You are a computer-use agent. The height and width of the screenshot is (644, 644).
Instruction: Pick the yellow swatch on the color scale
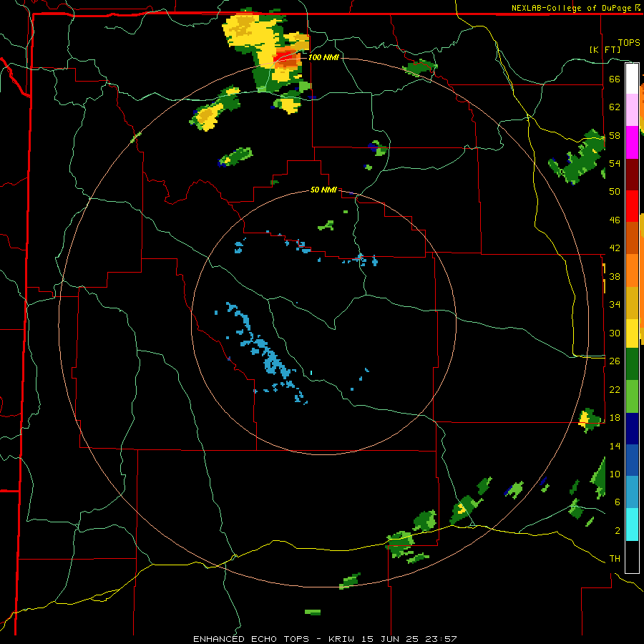coord(632,333)
